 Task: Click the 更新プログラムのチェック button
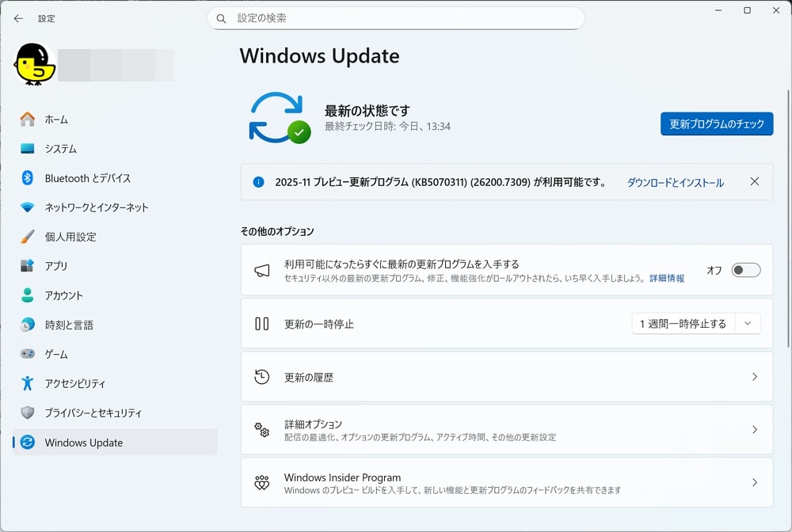tap(716, 123)
